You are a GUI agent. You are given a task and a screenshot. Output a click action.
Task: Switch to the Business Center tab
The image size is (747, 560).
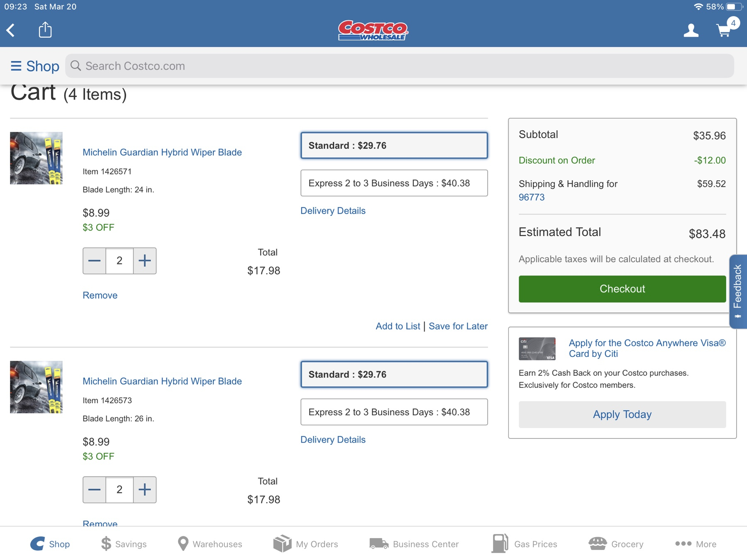pyautogui.click(x=414, y=544)
